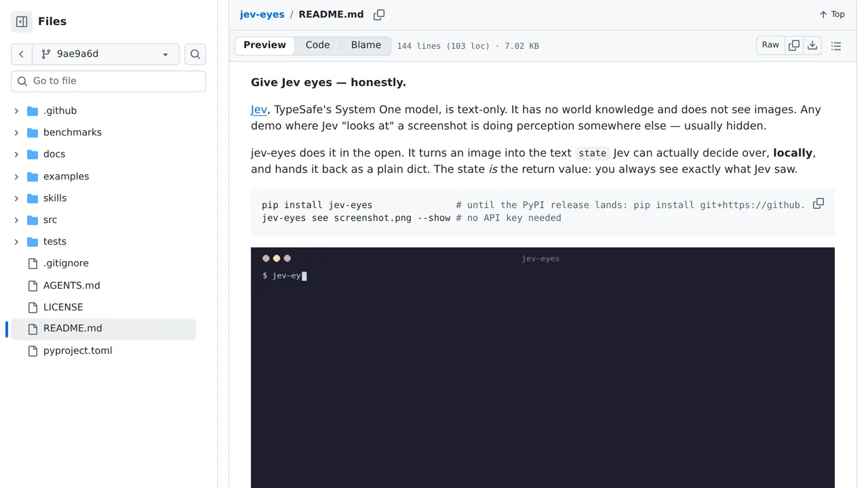Screen dimensions: 868x488
Task: Click the file search magnifier button
Action: pyautogui.click(x=195, y=54)
